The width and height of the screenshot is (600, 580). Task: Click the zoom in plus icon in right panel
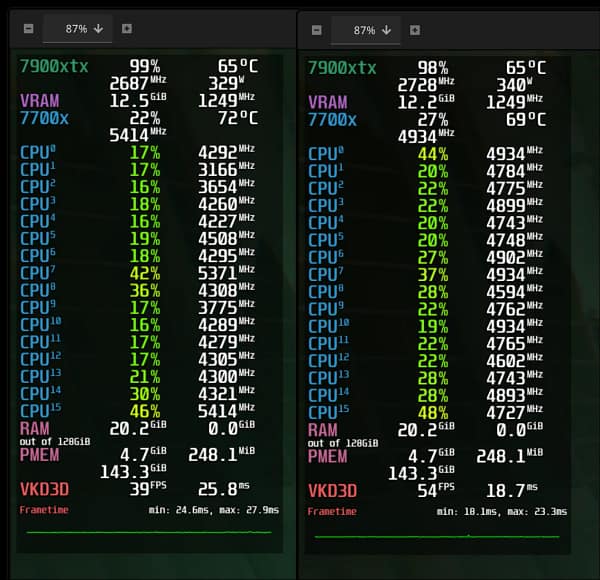coord(414,30)
